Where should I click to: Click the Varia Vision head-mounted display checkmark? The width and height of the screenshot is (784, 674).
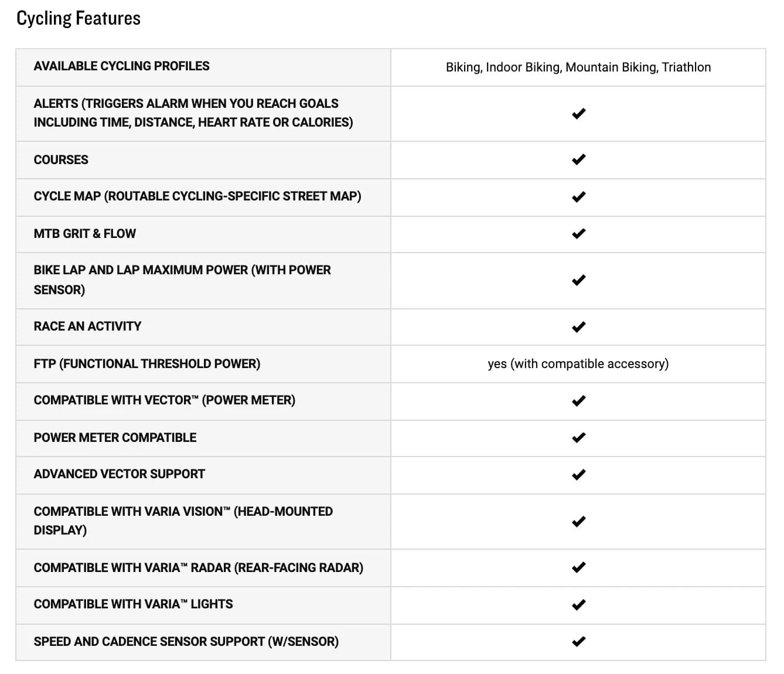(x=578, y=522)
